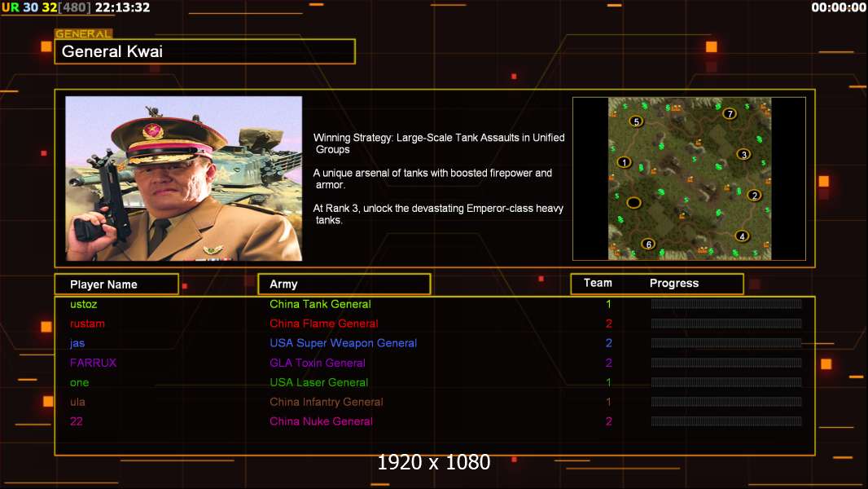Click the General Kwai portrait image

click(184, 178)
